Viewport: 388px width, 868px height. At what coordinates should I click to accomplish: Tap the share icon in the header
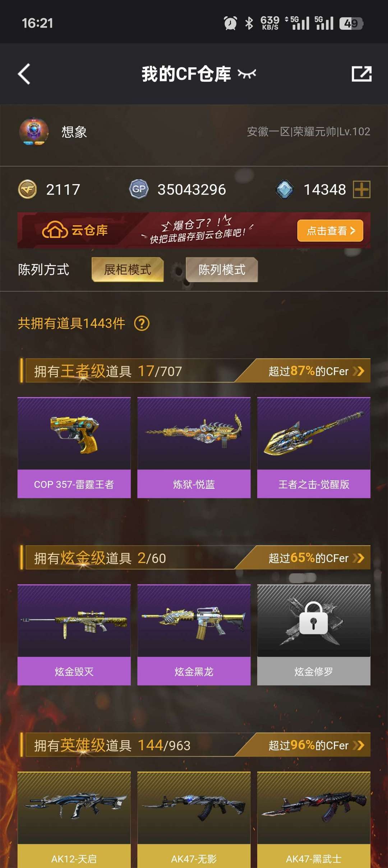pyautogui.click(x=361, y=74)
